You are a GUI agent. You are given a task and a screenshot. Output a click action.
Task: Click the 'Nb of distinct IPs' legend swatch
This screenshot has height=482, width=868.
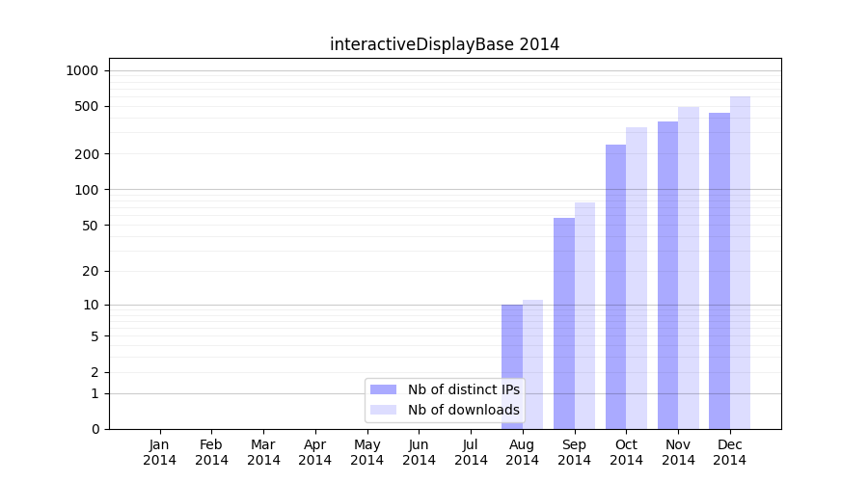tap(383, 389)
